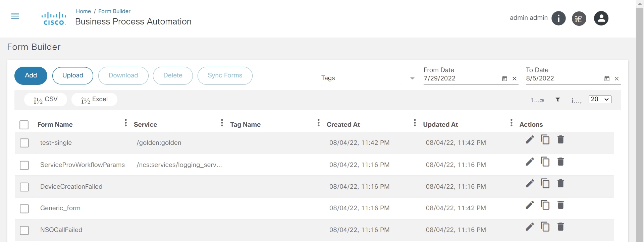Delete the DeviceCreationFailed form
Viewport: 644px width, 242px height.
560,184
